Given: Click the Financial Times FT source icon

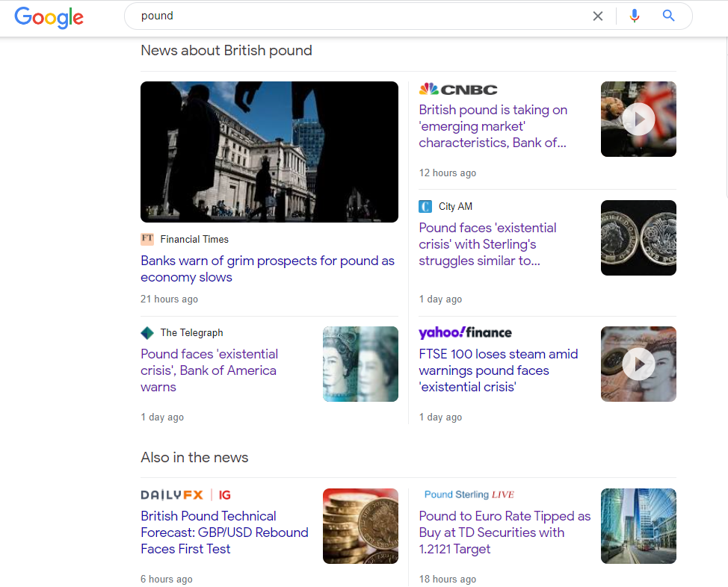Looking at the screenshot, I should (147, 239).
